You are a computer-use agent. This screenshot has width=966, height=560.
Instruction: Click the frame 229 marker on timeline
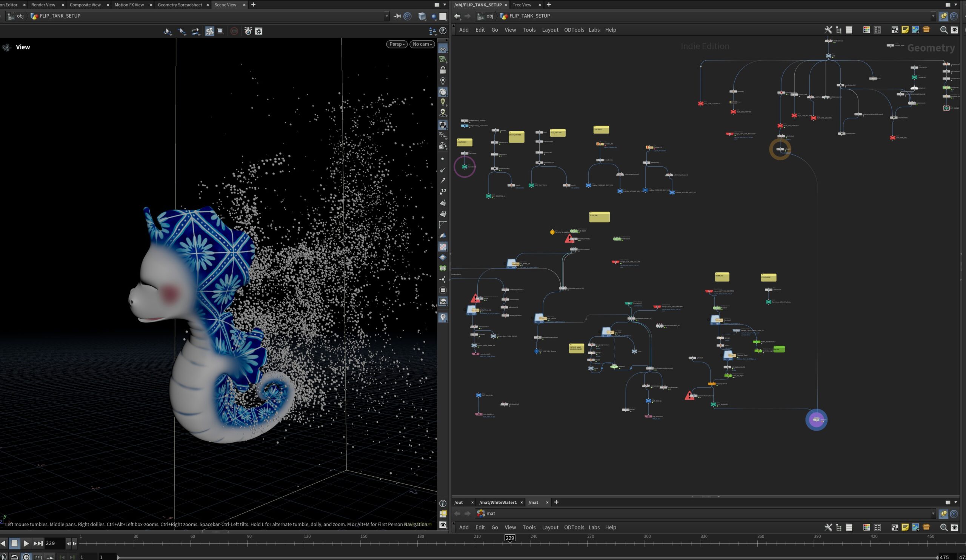[509, 538]
